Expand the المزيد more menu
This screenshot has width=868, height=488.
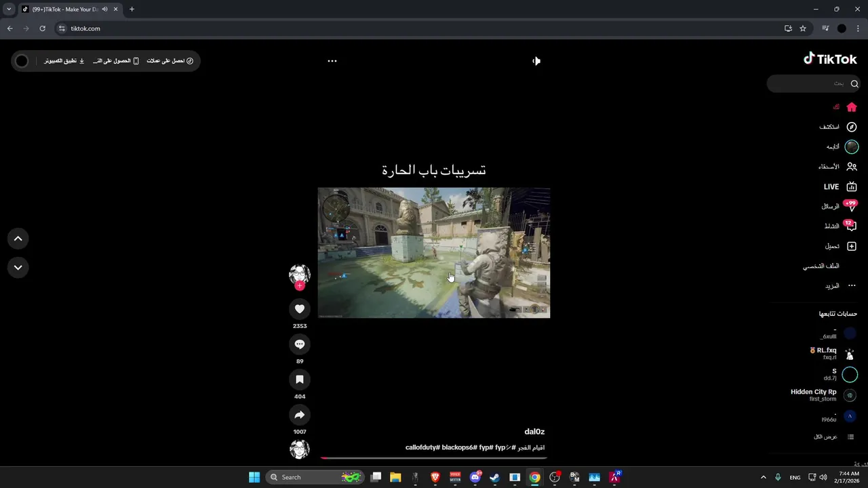pos(841,286)
